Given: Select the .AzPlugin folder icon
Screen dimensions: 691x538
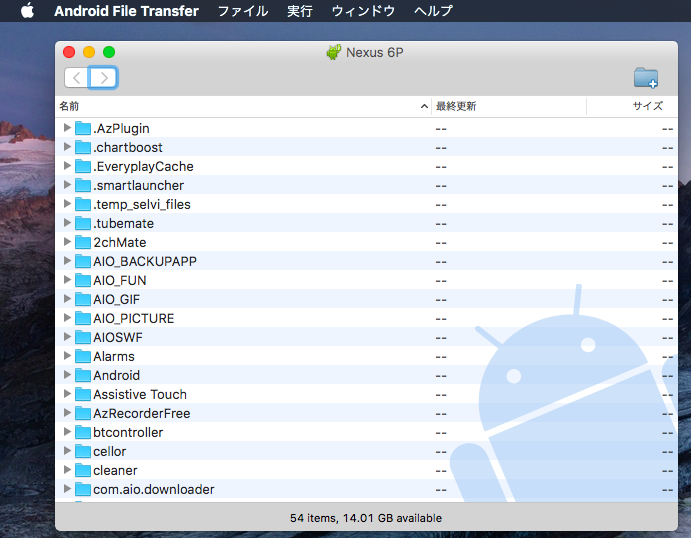Looking at the screenshot, I should pyautogui.click(x=83, y=128).
